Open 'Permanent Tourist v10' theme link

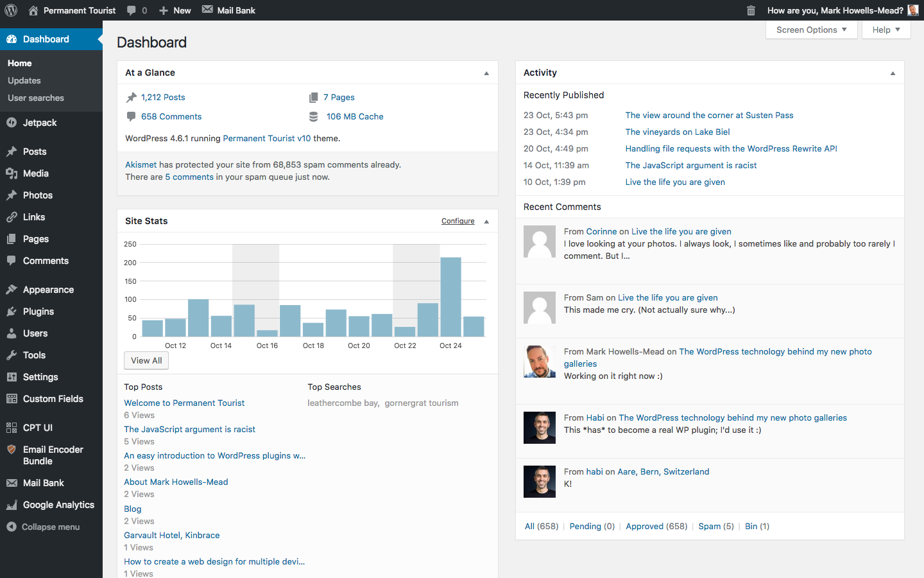(267, 138)
